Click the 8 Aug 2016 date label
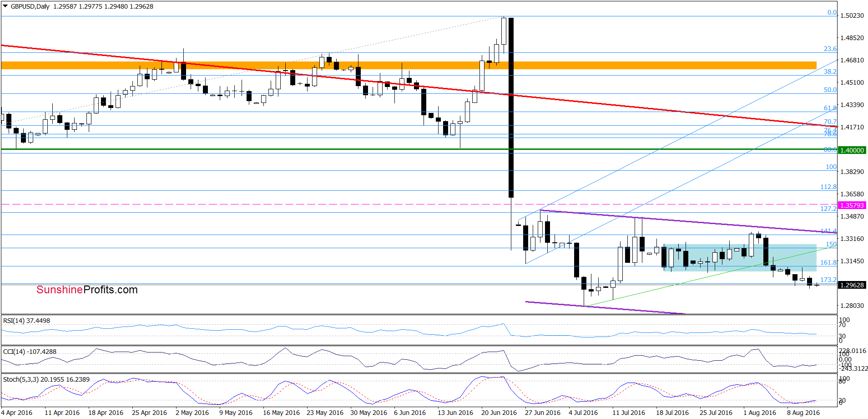This screenshot has height=419, width=868. (x=803, y=413)
